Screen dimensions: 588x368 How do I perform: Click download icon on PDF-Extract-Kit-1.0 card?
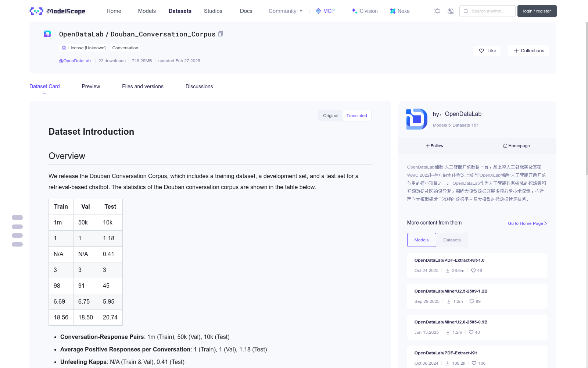(448, 270)
